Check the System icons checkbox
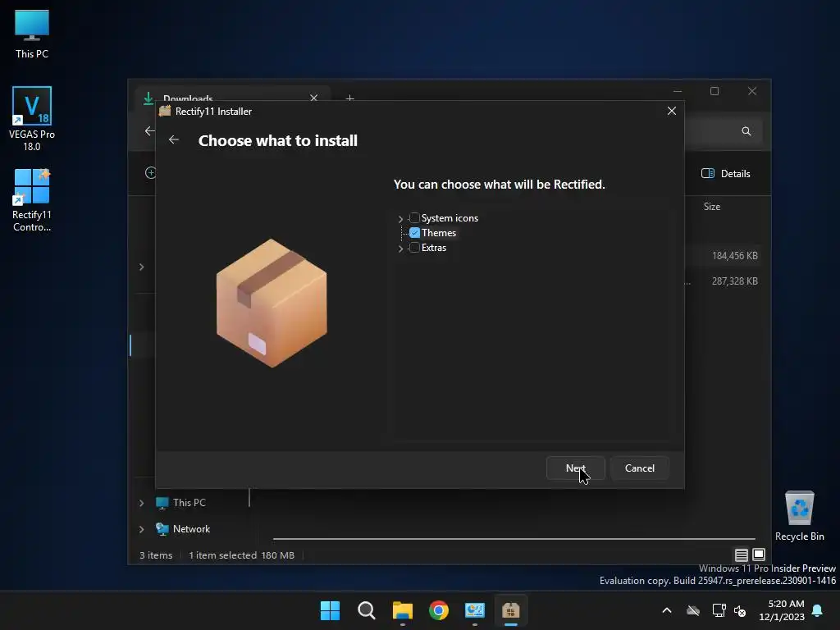Image resolution: width=840 pixels, height=630 pixels. pos(414,218)
